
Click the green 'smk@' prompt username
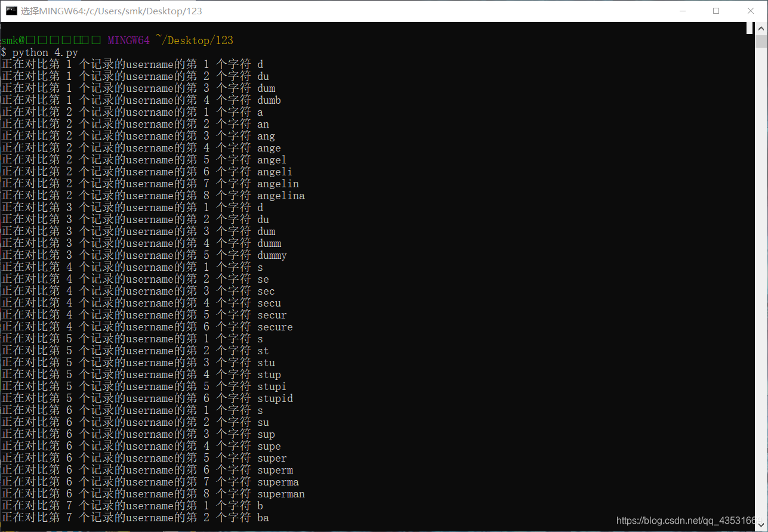point(13,41)
